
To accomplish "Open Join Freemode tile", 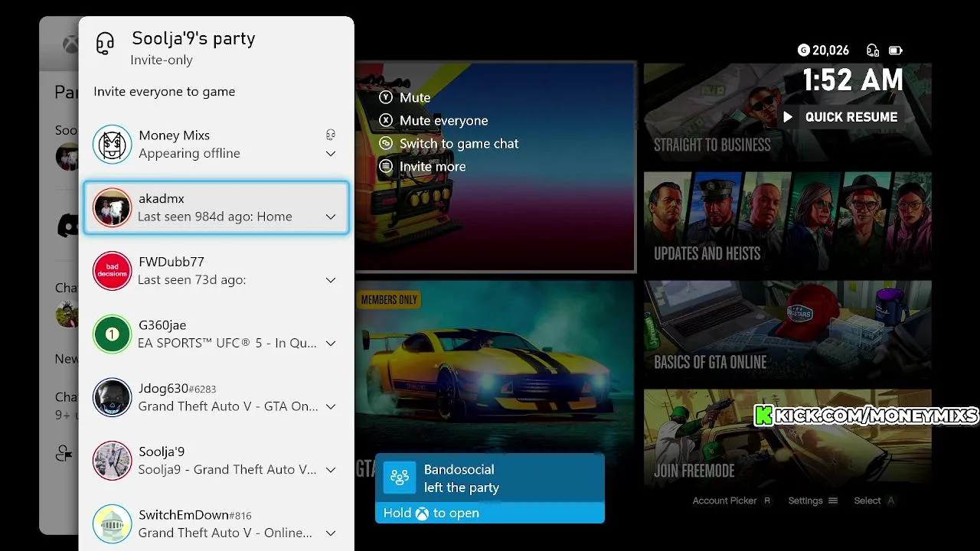I will (787, 438).
